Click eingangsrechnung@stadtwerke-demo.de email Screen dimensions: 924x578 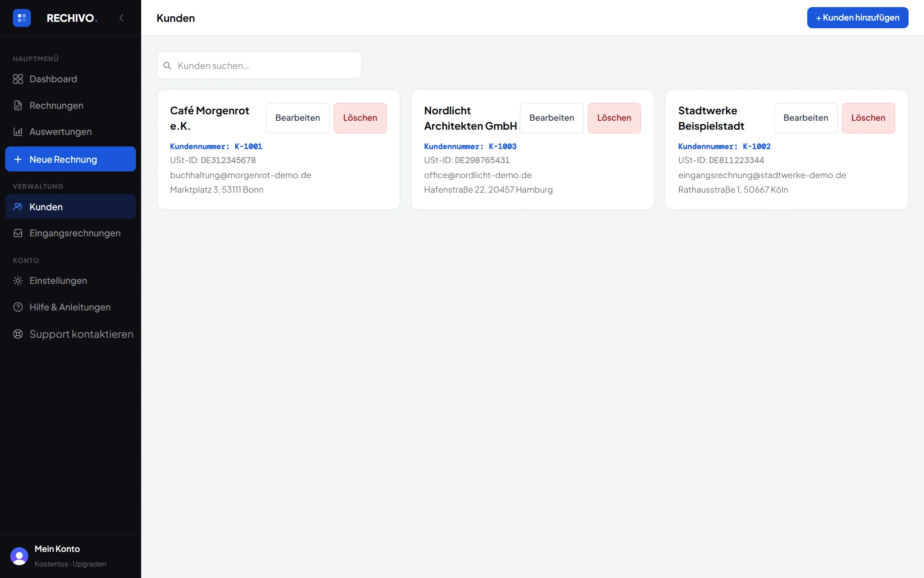point(762,175)
